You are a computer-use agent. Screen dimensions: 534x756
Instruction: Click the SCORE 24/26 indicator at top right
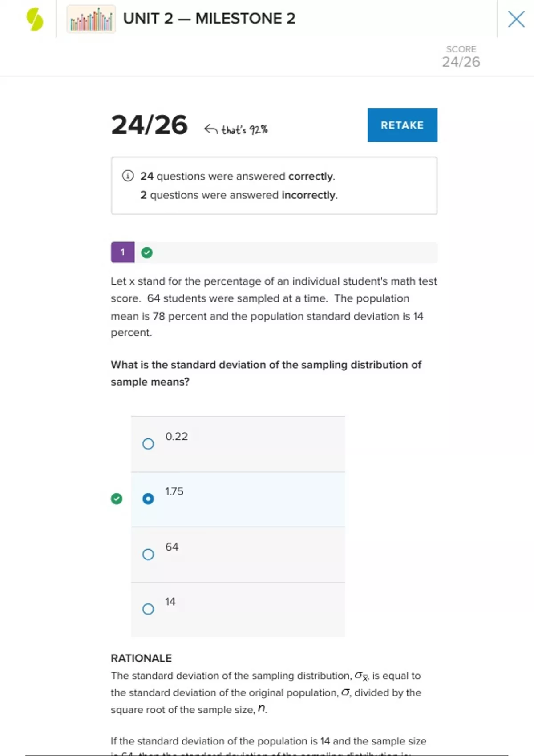pos(461,56)
